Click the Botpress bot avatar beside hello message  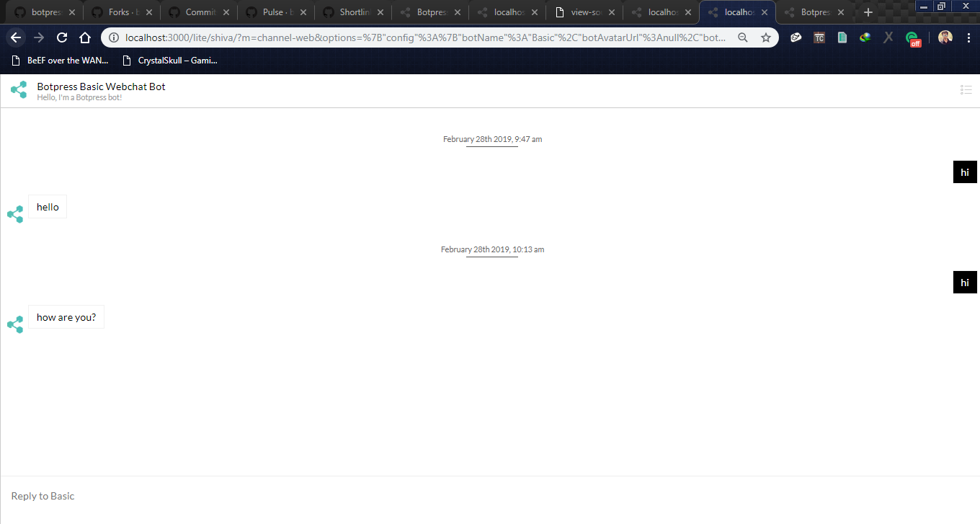15,213
